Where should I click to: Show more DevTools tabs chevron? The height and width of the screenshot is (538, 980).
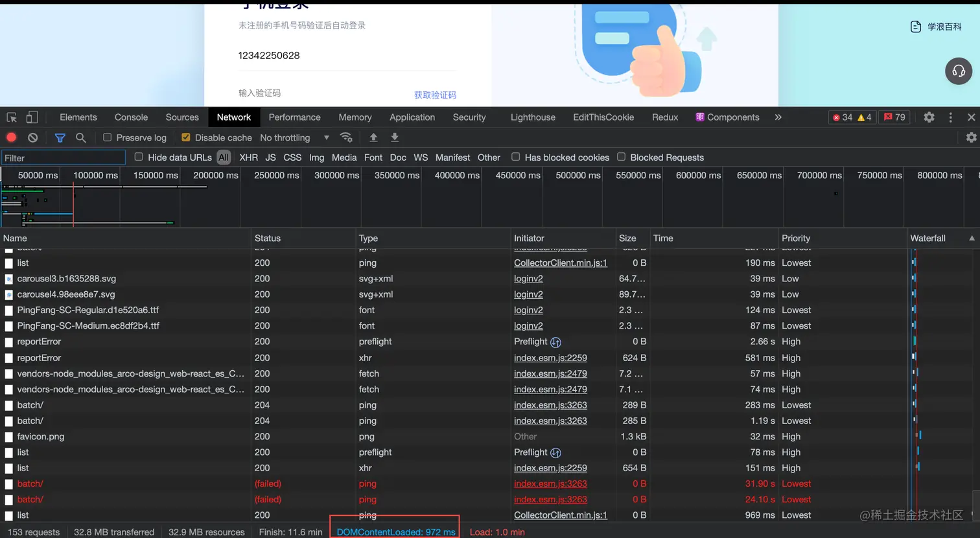click(778, 117)
